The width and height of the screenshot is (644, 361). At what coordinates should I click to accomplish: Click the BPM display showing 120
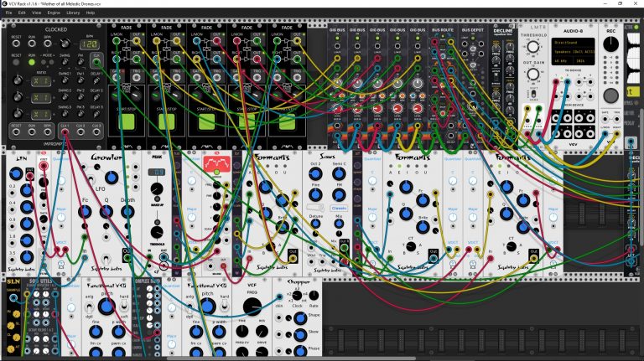pos(89,44)
